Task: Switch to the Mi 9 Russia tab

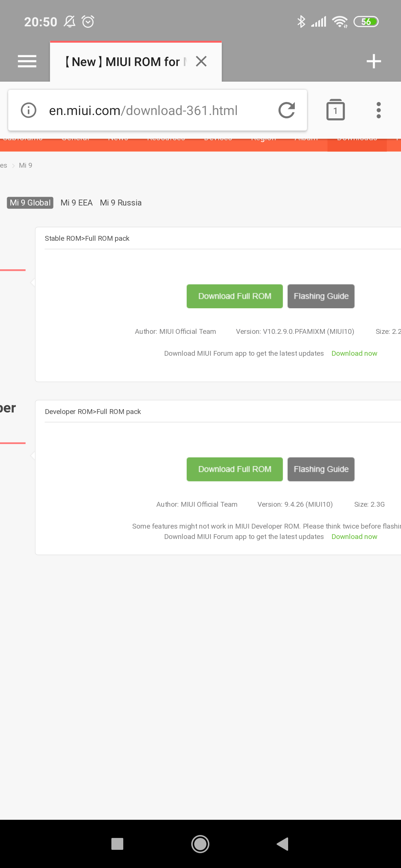Action: point(121,203)
